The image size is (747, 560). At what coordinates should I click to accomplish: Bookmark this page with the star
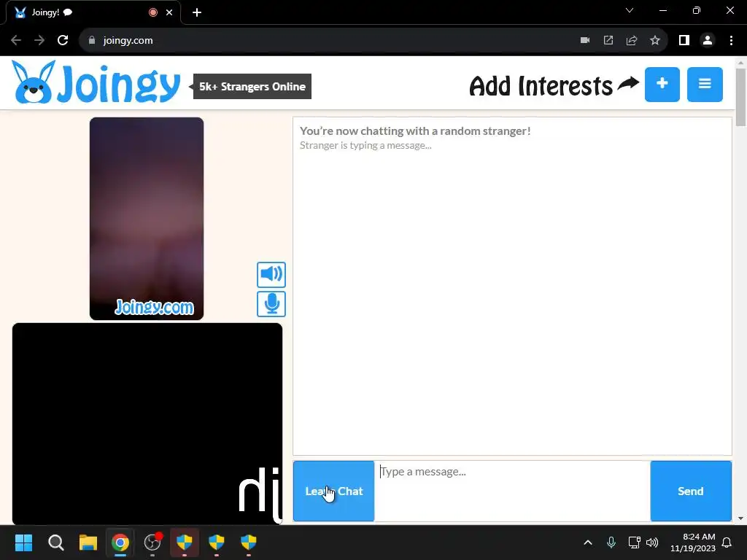pyautogui.click(x=655, y=41)
